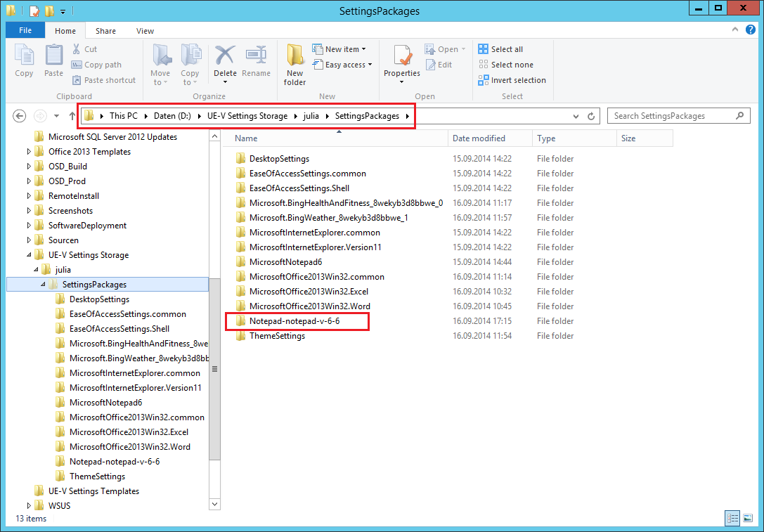Click the search magnifier icon
The width and height of the screenshot is (764, 532).
(739, 115)
